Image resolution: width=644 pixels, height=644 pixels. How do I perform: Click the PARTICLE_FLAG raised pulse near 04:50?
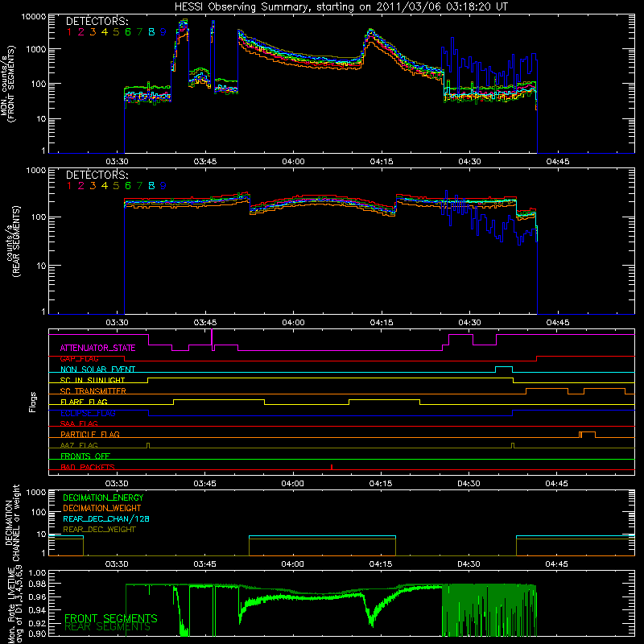588,435
